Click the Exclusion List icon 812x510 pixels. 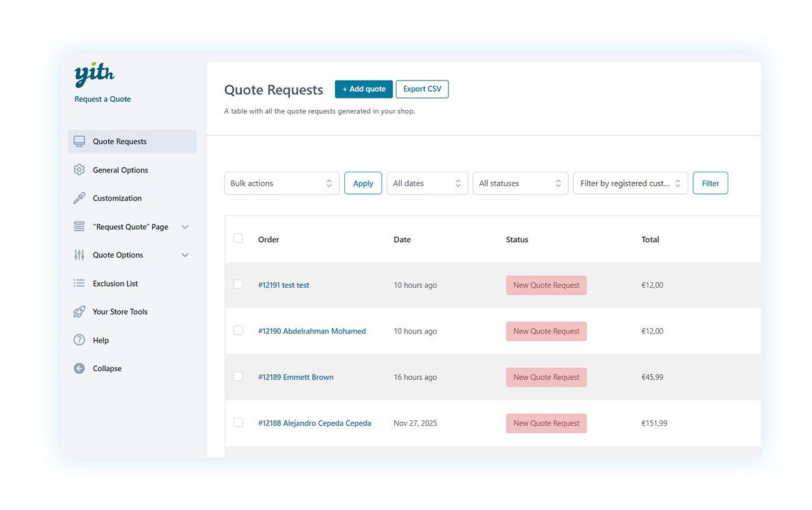pos(79,283)
